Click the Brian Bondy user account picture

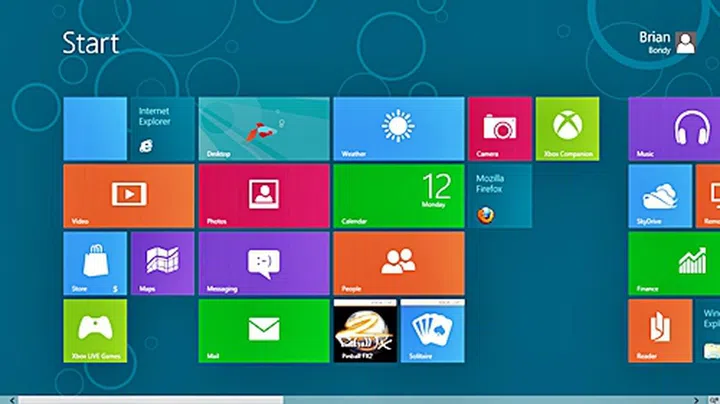tap(685, 42)
